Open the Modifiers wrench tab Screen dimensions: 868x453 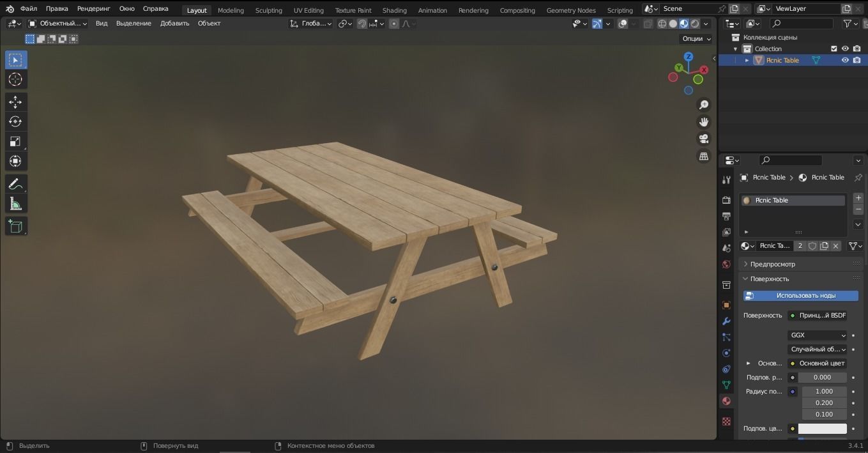(x=726, y=321)
